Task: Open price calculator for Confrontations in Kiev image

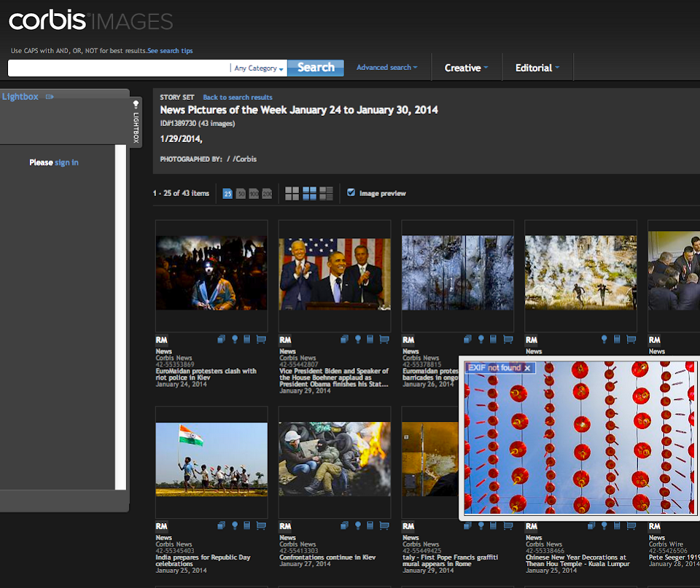Action: tap(370, 526)
